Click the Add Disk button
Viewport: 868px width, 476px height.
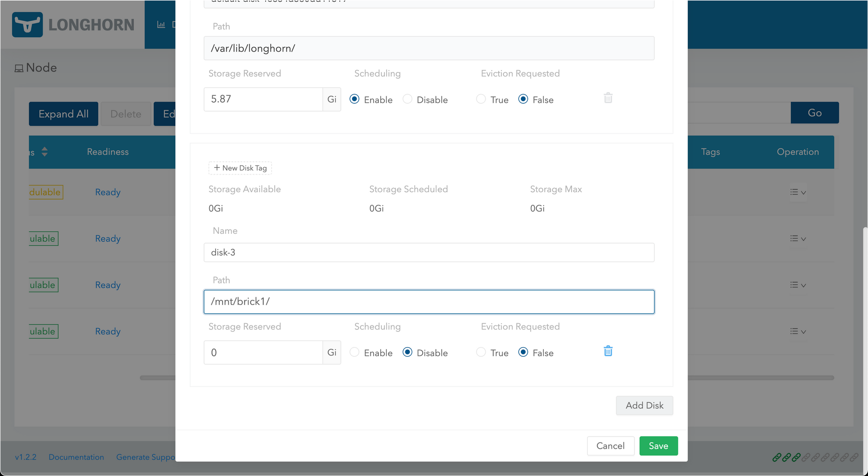tap(644, 405)
